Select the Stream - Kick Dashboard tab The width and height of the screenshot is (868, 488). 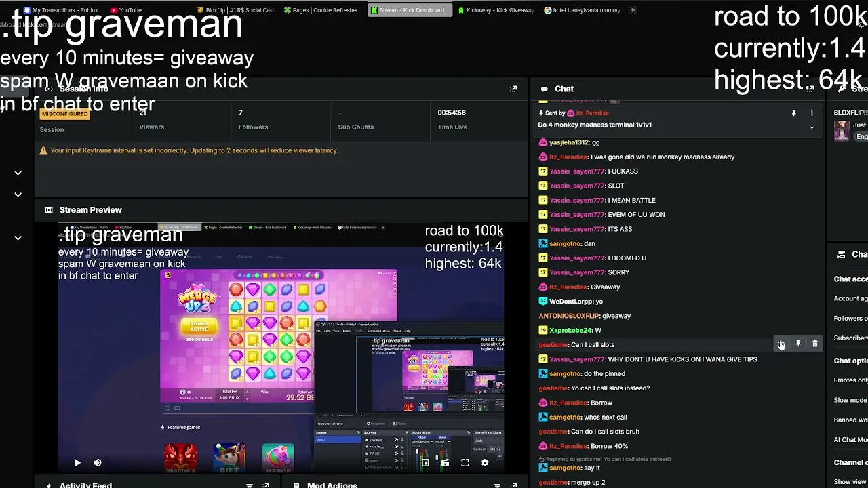click(x=408, y=10)
